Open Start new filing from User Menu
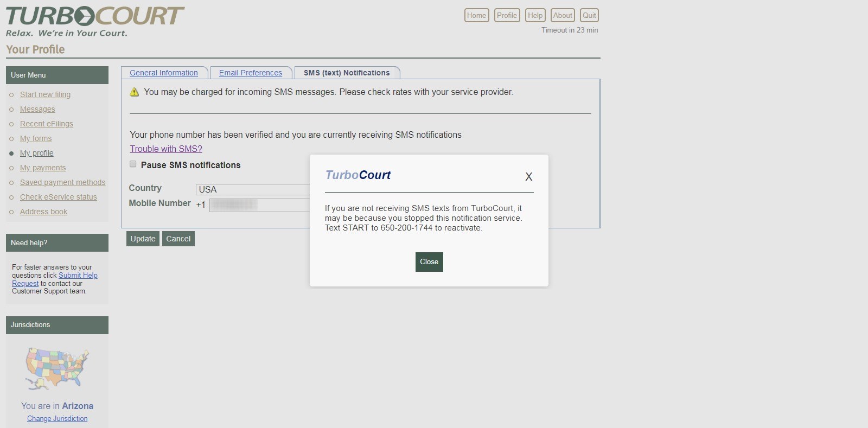 coord(45,94)
